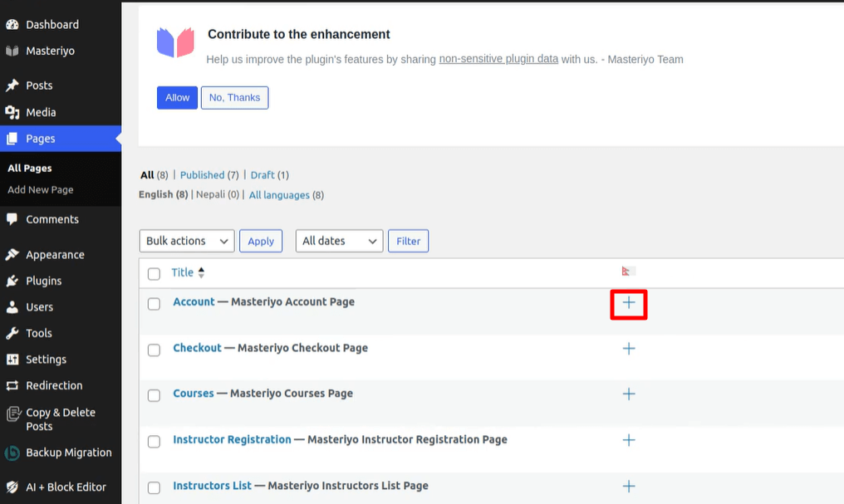Open the Instructor Registration title link
This screenshot has height=504, width=844.
[232, 439]
